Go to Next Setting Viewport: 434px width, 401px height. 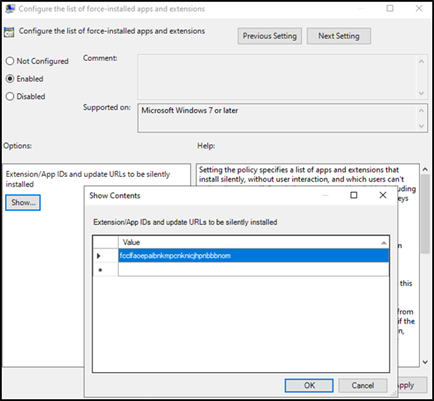pos(339,36)
